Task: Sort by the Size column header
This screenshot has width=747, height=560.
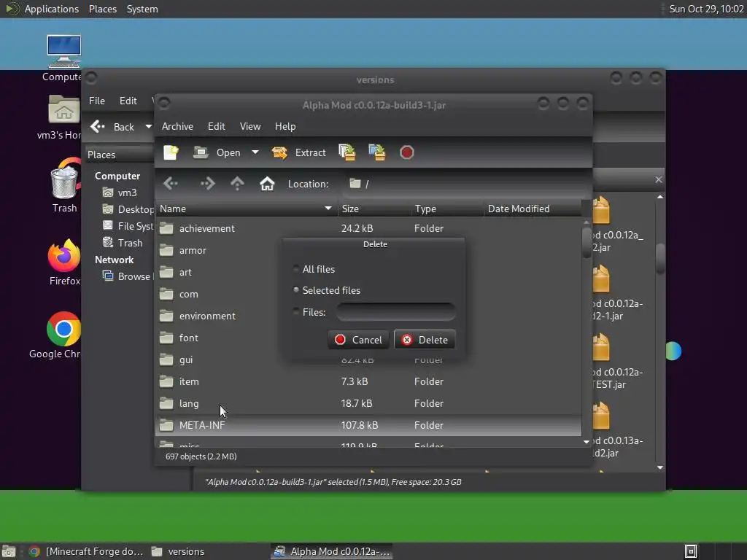Action: click(374, 209)
